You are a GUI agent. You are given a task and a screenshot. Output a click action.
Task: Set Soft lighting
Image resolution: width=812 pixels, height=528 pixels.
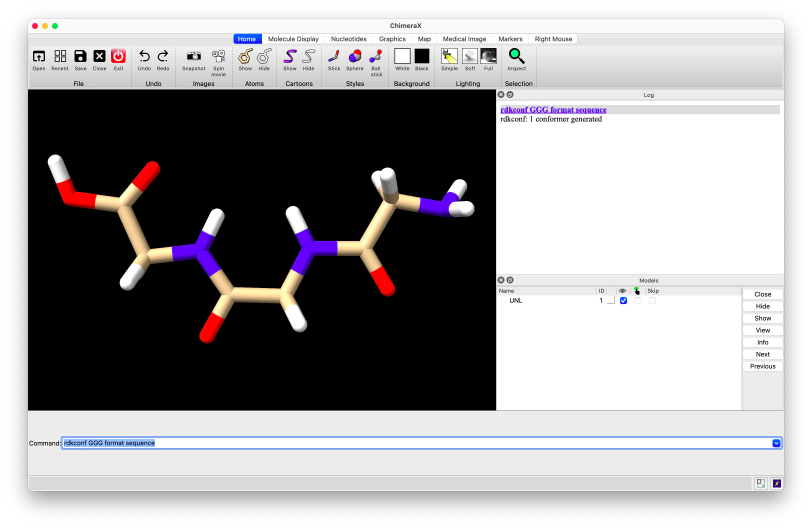(470, 56)
